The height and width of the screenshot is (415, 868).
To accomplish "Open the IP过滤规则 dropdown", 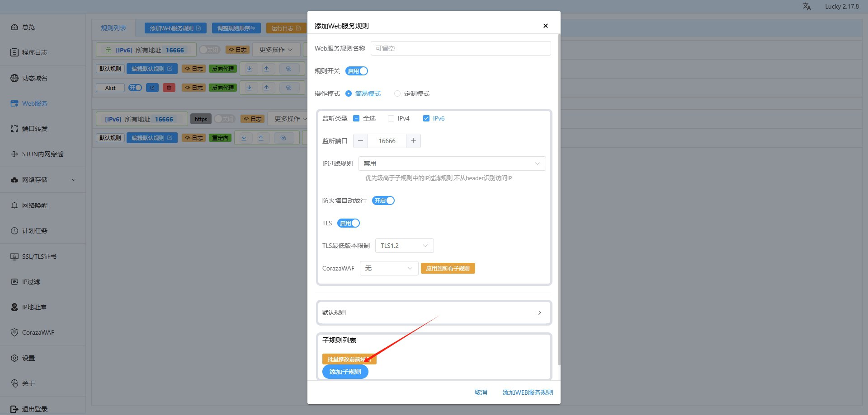I will pyautogui.click(x=452, y=163).
